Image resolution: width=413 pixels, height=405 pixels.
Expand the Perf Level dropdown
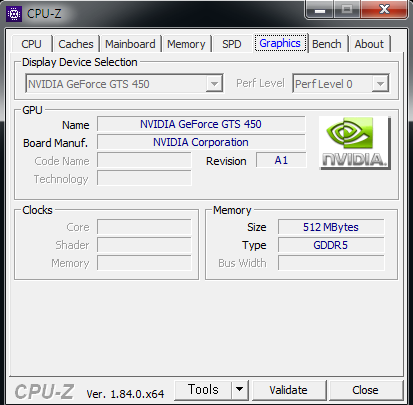(380, 84)
